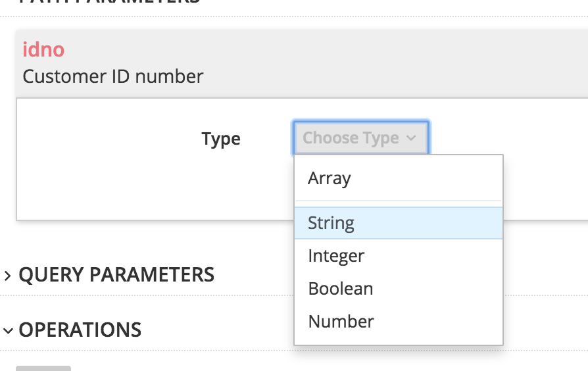Expand Query Parameters using its chevron
This screenshot has width=588, height=371.
(x=8, y=275)
